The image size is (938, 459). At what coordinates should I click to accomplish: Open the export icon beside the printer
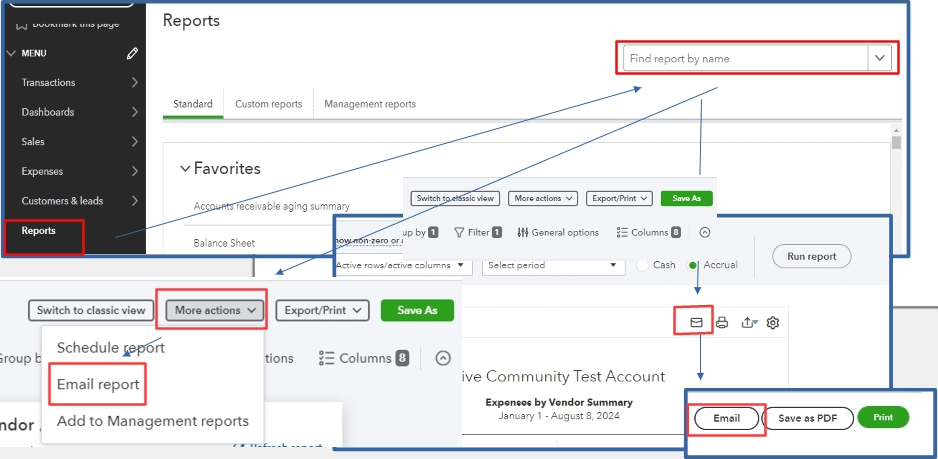pos(748,322)
